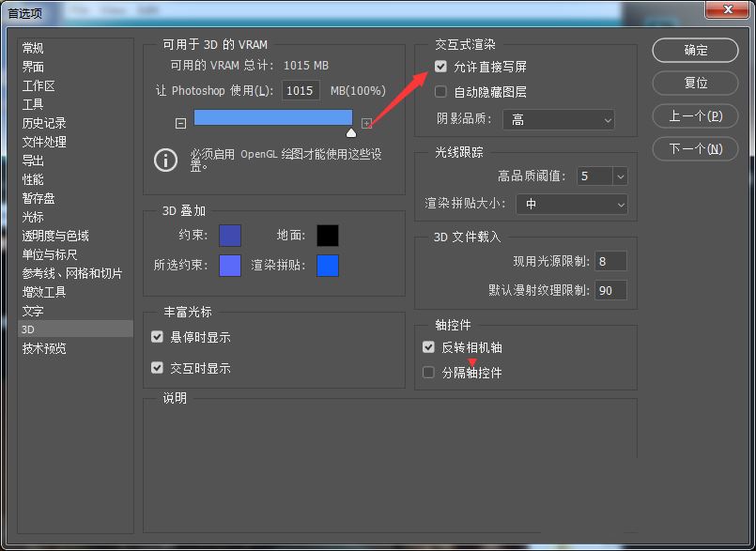The width and height of the screenshot is (756, 551).
Task: Select 工作区 preferences category
Action: 39,85
